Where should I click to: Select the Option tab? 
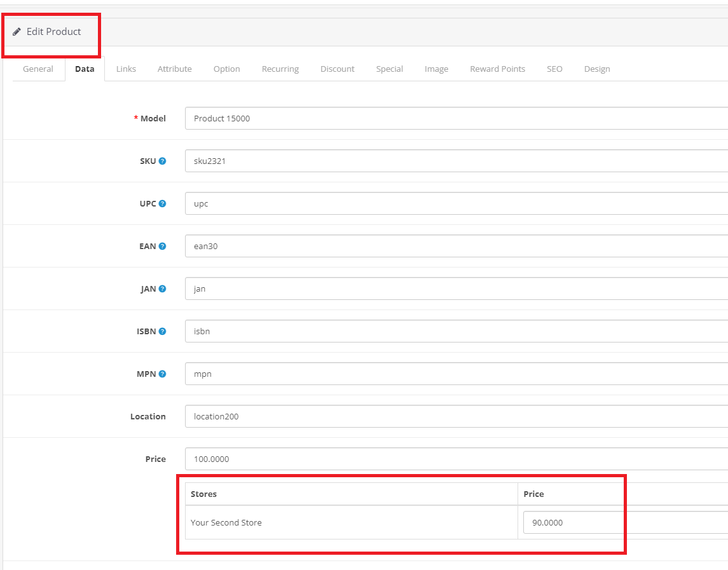226,69
